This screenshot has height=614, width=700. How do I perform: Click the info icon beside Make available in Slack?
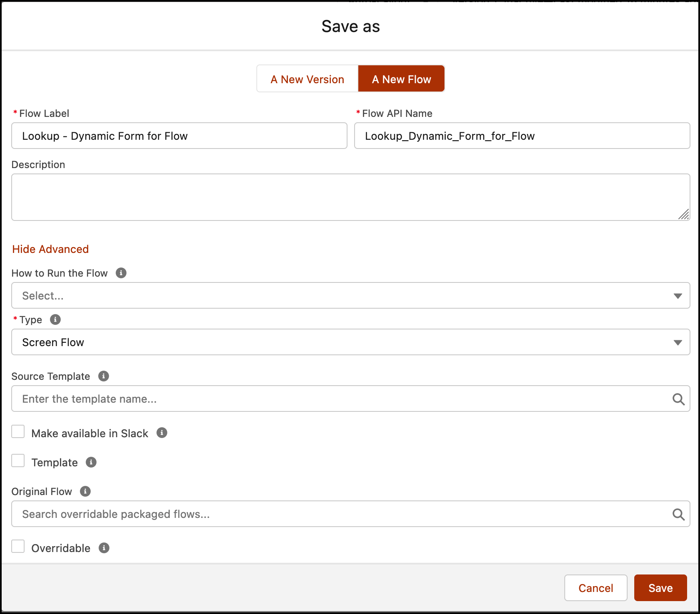point(162,433)
